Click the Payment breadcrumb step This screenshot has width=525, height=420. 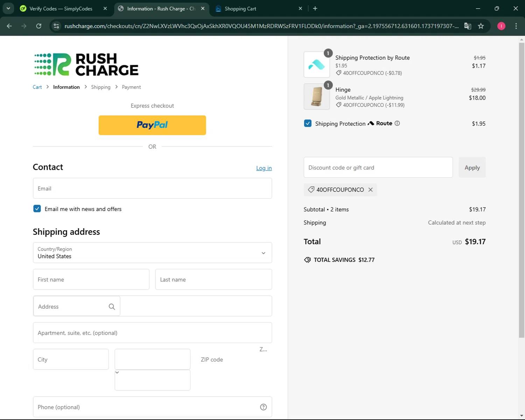131,87
